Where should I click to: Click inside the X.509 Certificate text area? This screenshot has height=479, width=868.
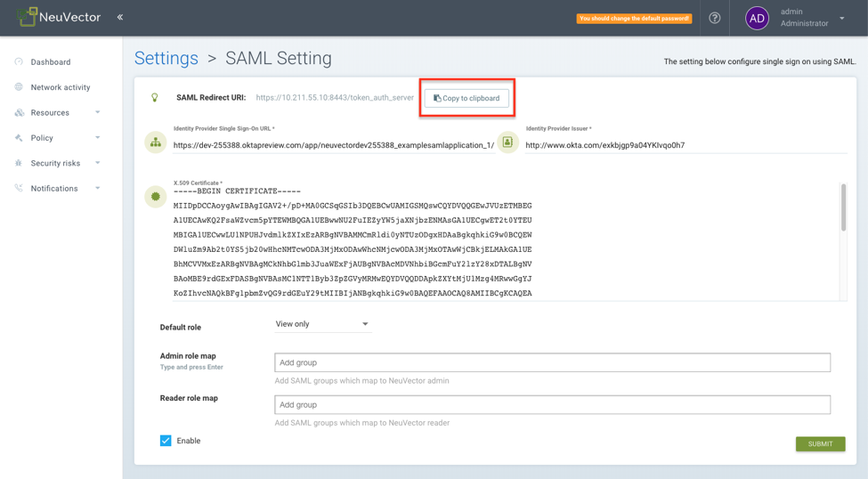(x=506, y=244)
